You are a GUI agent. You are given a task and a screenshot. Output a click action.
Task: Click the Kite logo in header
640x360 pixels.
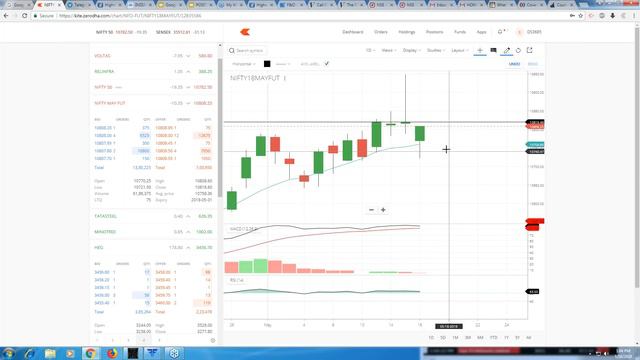245,32
